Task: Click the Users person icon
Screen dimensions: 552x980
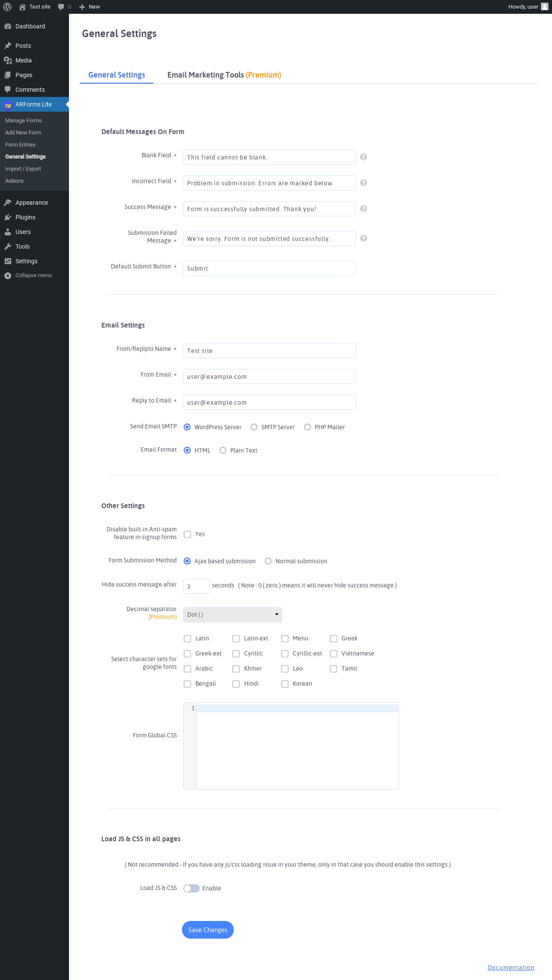Action: (8, 232)
